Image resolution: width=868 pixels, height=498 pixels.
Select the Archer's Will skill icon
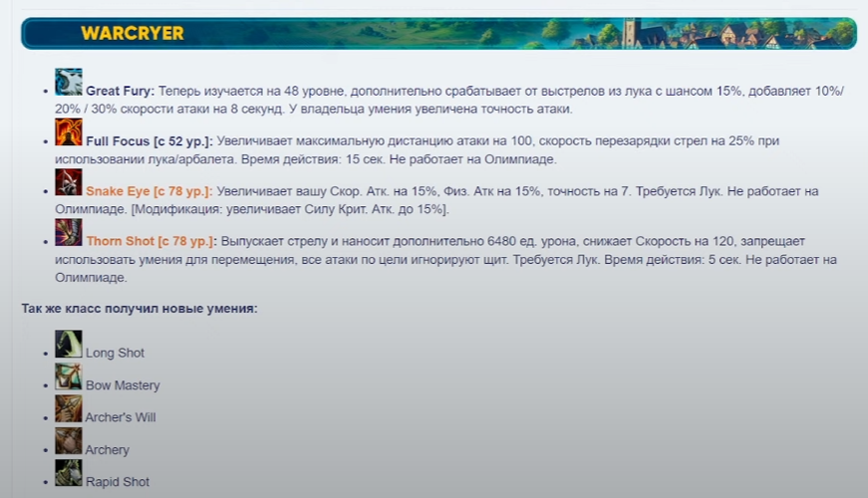point(68,408)
